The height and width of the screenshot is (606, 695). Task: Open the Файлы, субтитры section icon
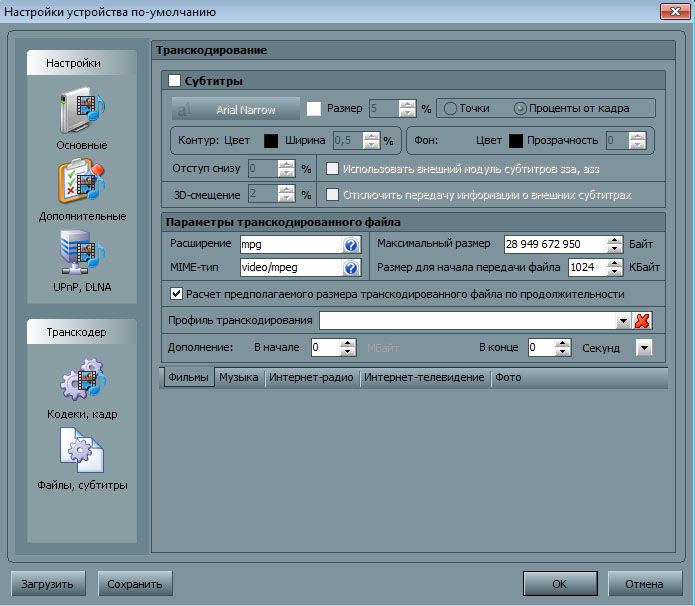click(81, 452)
